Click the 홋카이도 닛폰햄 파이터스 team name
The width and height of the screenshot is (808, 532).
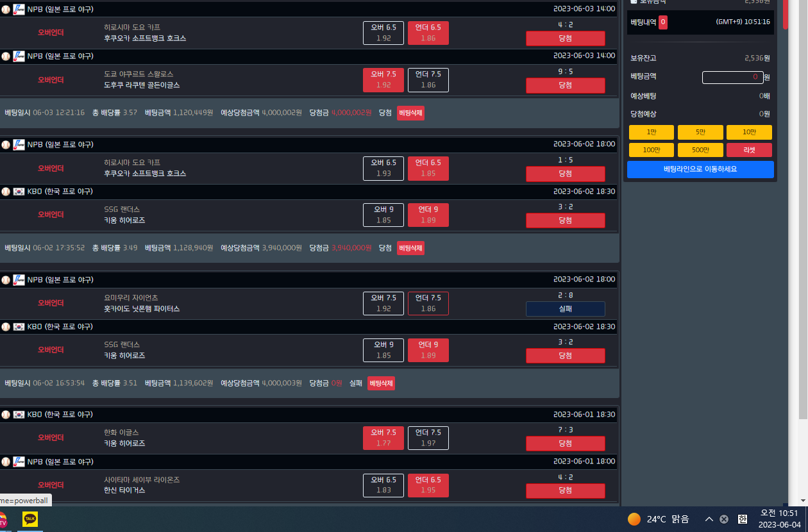click(142, 309)
